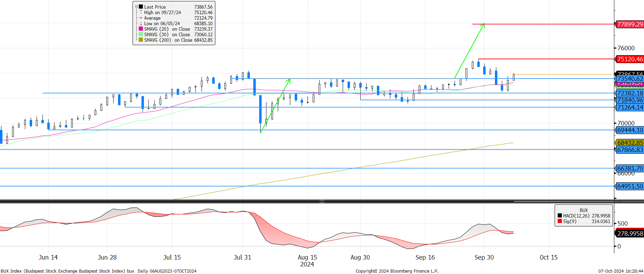Collapse the Last Price legend tree

tap(136, 7)
